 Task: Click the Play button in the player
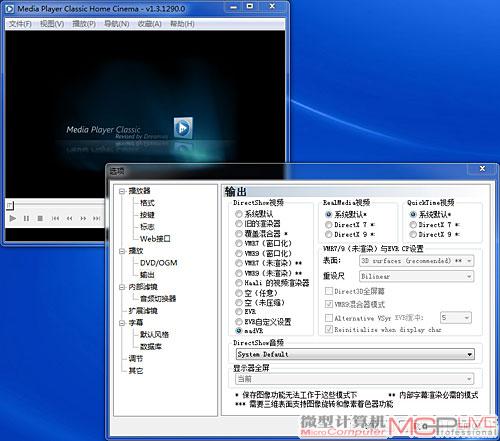pos(13,218)
